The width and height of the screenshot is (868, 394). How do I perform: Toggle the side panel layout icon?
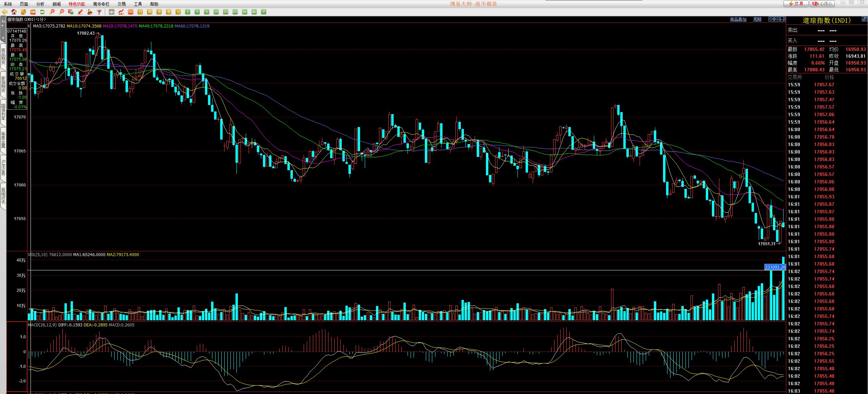tap(783, 19)
